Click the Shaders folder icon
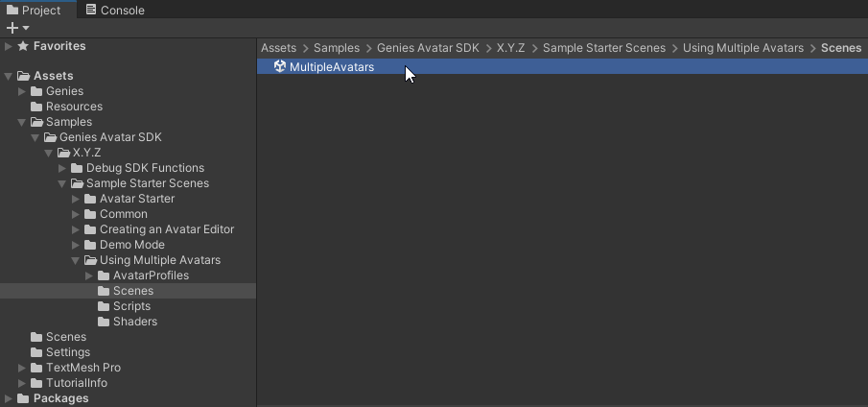This screenshot has width=868, height=407. tap(105, 322)
